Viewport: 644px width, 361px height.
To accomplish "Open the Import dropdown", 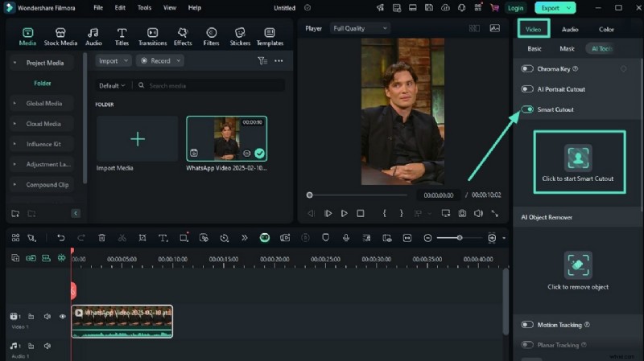I will [113, 61].
